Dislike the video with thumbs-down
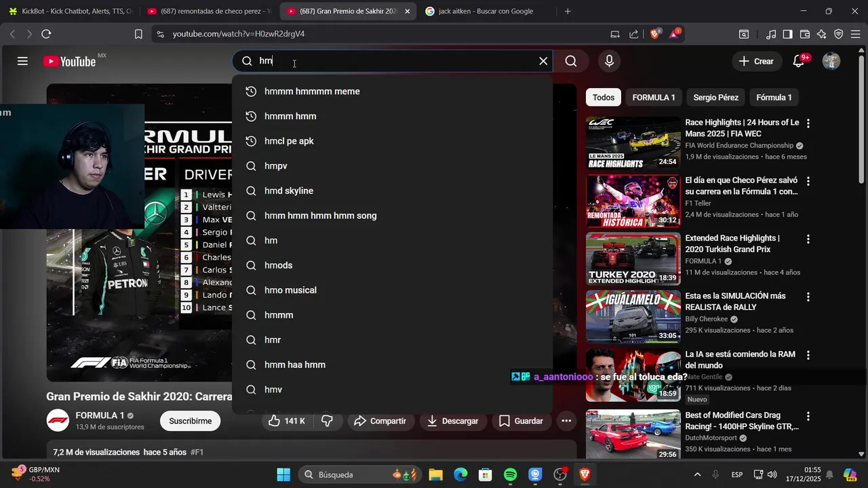This screenshot has width=868, height=488. tap(327, 421)
